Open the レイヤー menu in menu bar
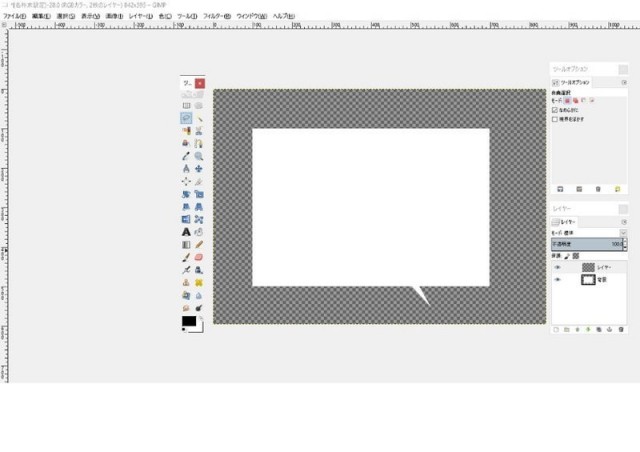640x452 pixels. coord(139,17)
